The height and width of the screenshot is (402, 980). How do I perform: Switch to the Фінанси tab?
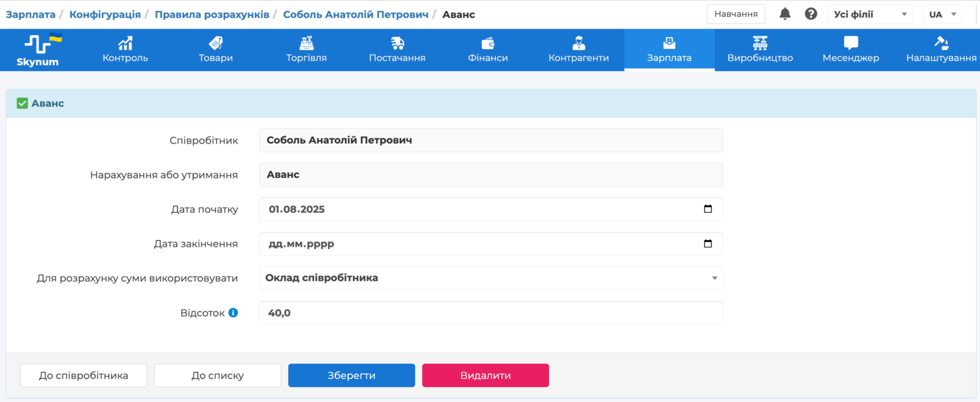click(488, 50)
